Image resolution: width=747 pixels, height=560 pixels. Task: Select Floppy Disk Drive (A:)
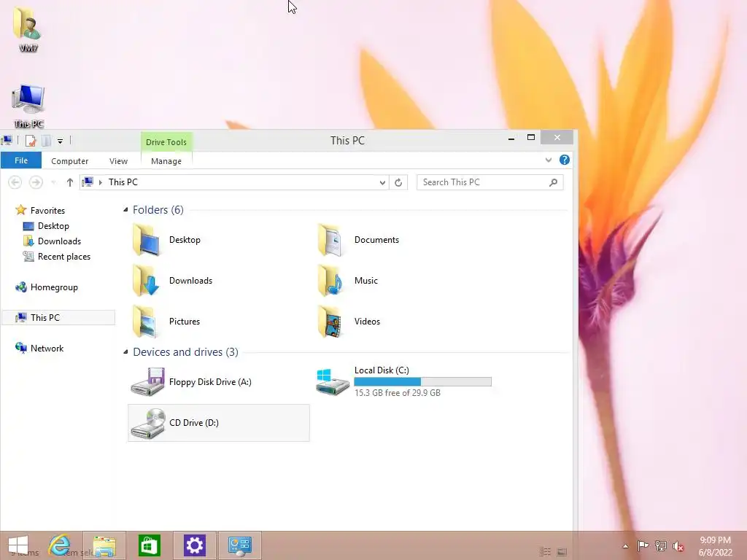[x=192, y=382]
